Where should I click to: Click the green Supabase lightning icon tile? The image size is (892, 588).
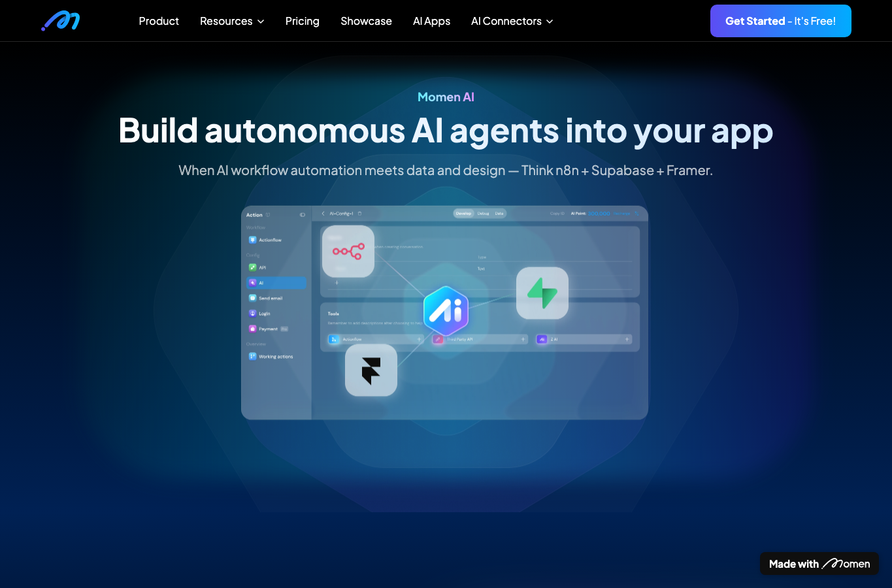tap(542, 293)
